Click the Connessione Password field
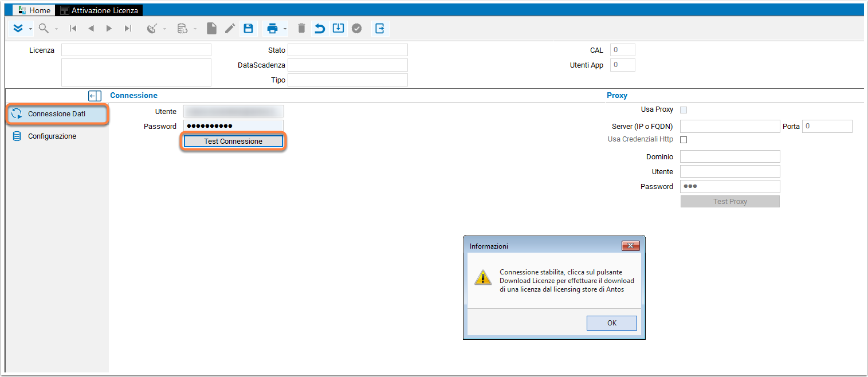This screenshot has width=868, height=377. [233, 126]
